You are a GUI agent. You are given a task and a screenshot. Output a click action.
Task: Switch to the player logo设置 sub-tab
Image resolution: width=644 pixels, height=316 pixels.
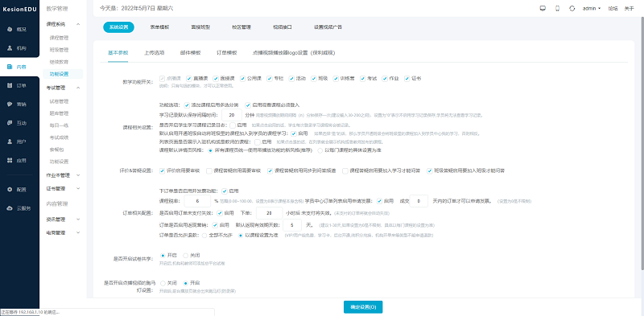[x=295, y=52]
